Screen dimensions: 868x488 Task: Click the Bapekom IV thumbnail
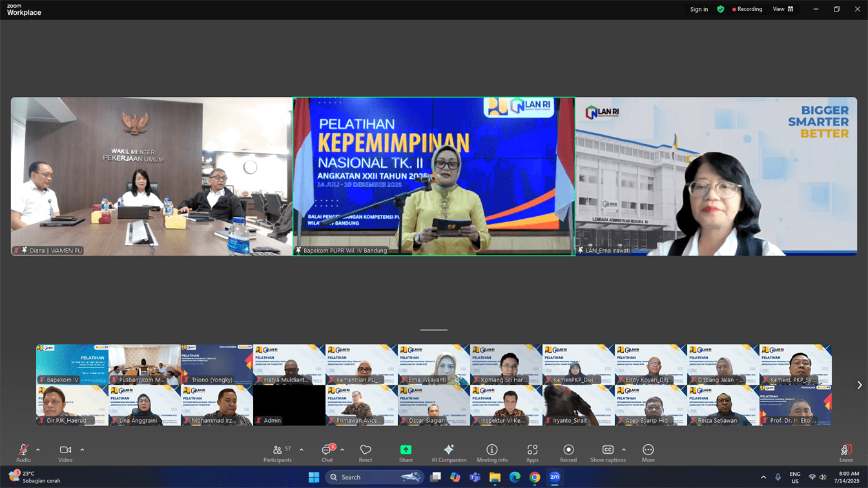pyautogui.click(x=72, y=365)
